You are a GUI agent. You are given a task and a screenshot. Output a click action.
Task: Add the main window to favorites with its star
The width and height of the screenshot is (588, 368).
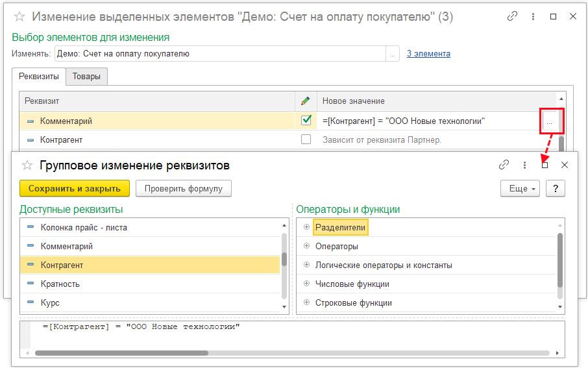(x=19, y=16)
